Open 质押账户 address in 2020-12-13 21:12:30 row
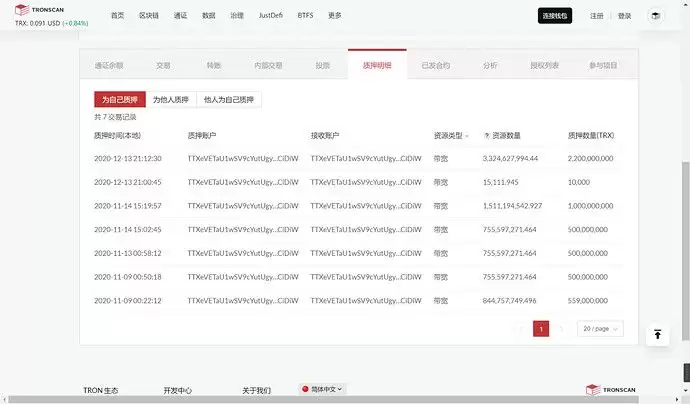Image resolution: width=690 pixels, height=404 pixels. tap(243, 158)
